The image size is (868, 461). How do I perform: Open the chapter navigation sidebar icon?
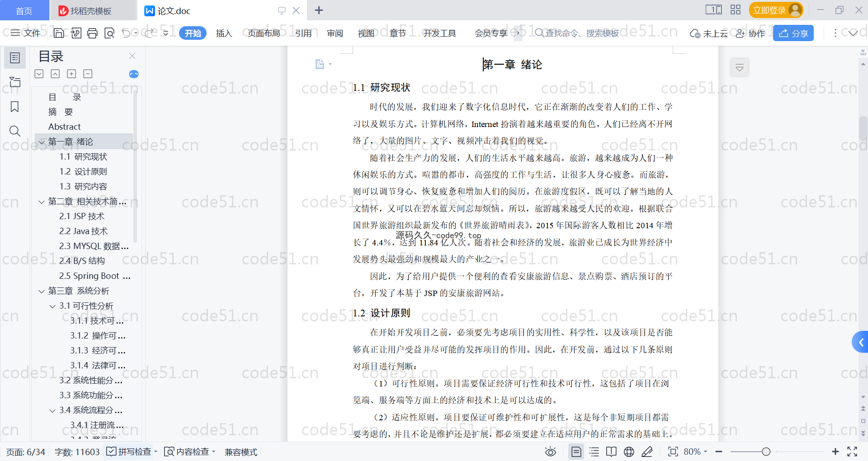click(15, 82)
